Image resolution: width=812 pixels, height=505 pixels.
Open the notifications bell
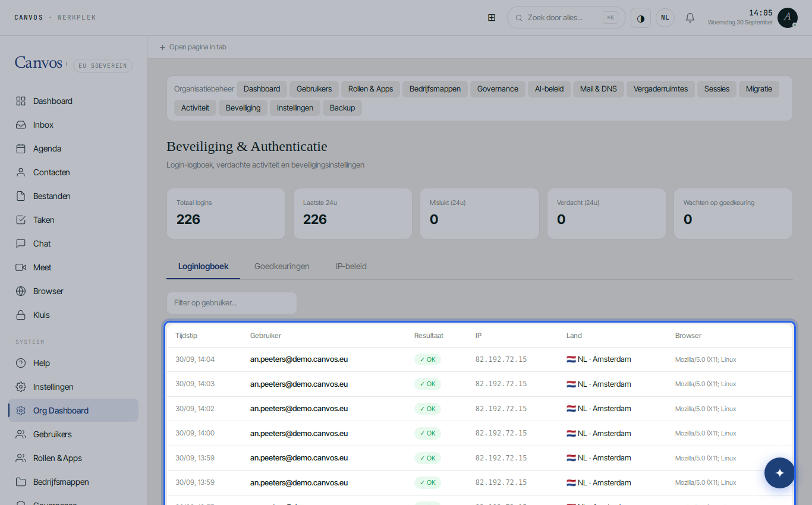coord(690,18)
